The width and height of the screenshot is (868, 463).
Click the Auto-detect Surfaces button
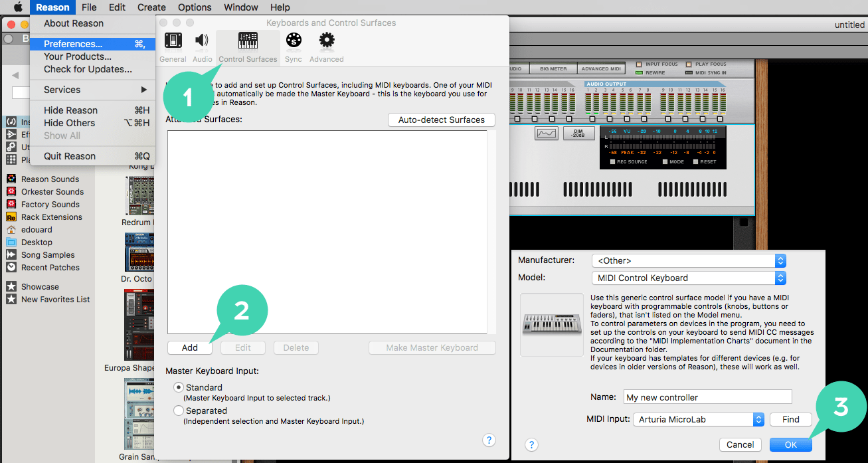[442, 120]
